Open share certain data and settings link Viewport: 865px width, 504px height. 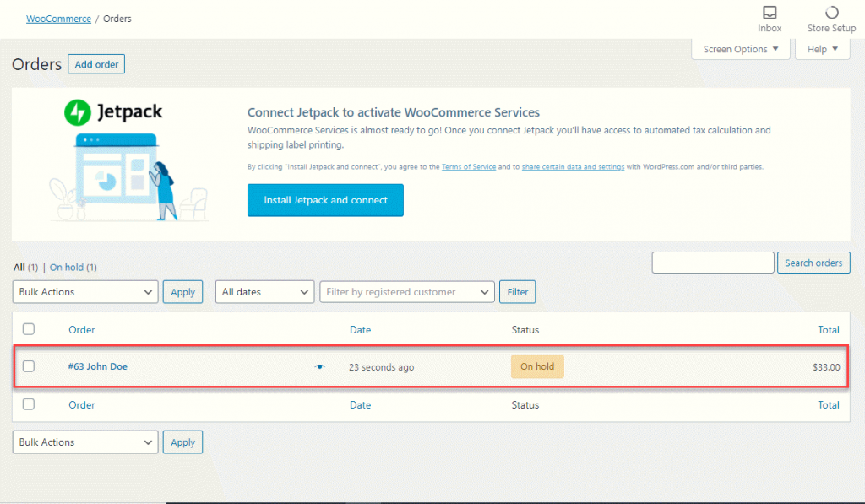click(x=574, y=166)
